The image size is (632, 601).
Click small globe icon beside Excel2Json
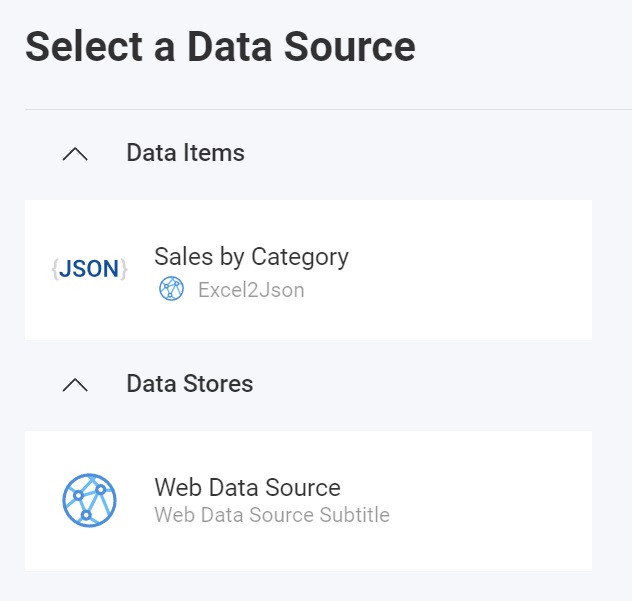coord(171,290)
